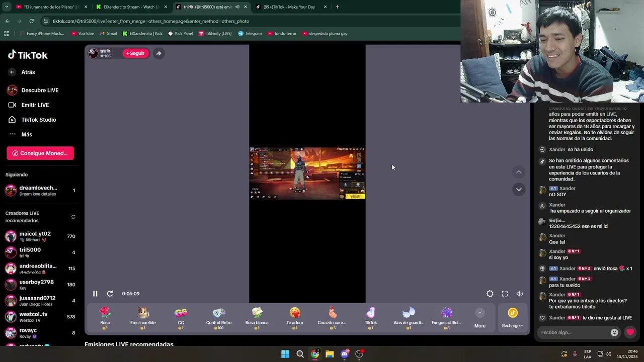Open File Explorer from taskbar
Image resolution: width=644 pixels, height=362 pixels.
point(330,354)
